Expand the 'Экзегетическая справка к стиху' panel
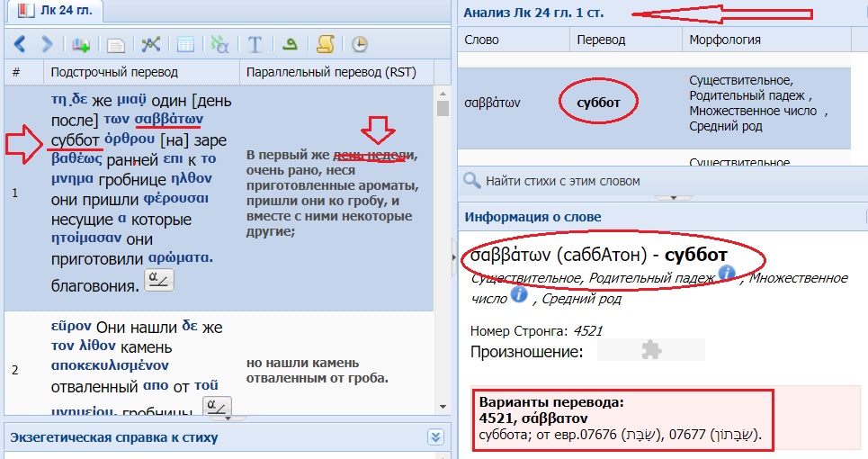868x459 pixels. click(436, 437)
